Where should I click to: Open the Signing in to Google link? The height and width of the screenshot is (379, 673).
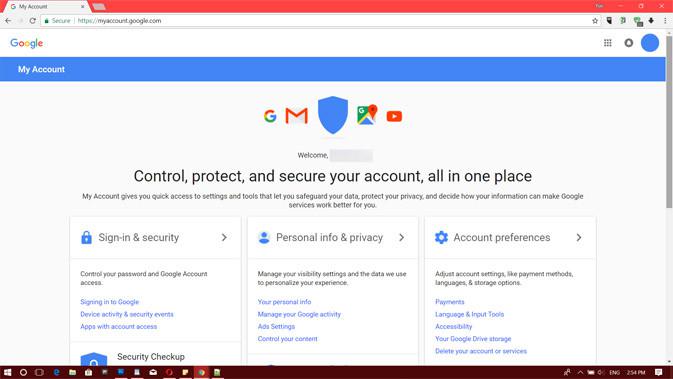point(109,302)
